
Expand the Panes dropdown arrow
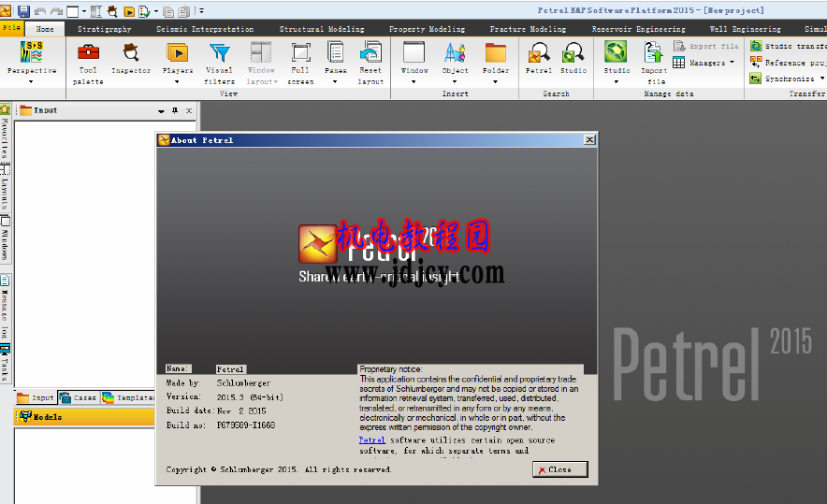pyautogui.click(x=335, y=81)
